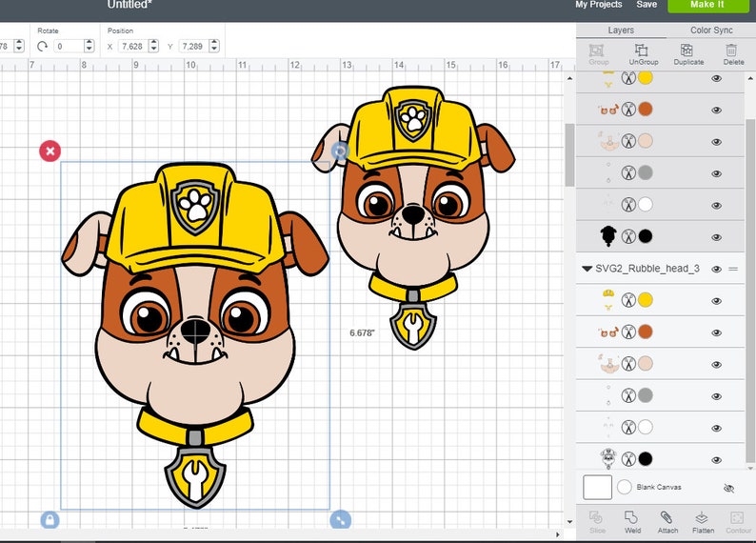Select the Slice tool
756x543 pixels.
point(596,518)
